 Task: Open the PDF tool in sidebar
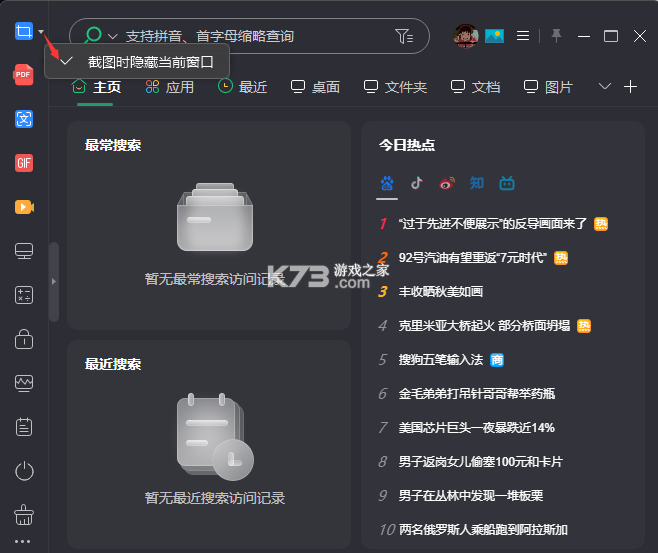tap(24, 75)
